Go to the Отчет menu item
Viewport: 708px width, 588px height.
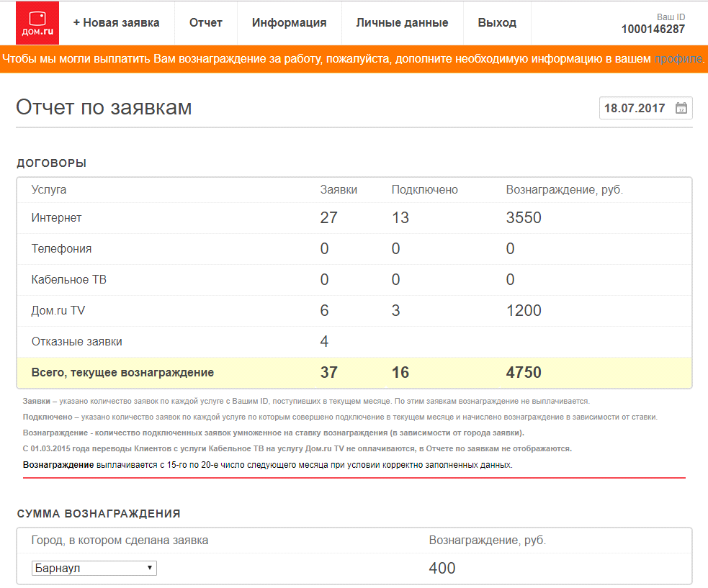(206, 23)
